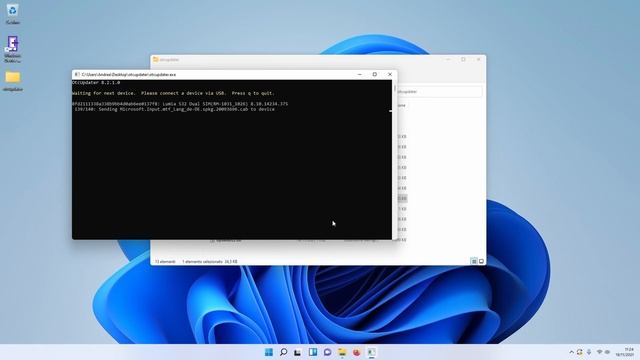Select the otcupdater folder on the desktop

[13, 81]
